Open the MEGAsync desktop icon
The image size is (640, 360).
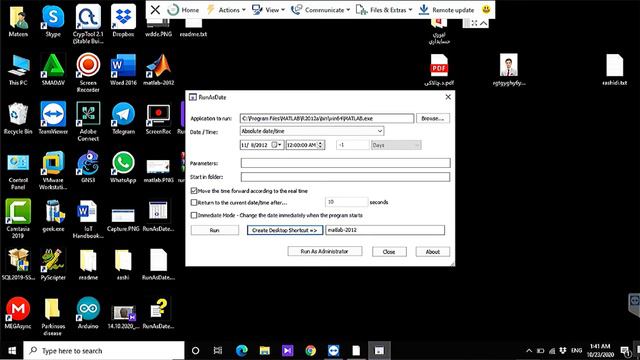coord(18,313)
